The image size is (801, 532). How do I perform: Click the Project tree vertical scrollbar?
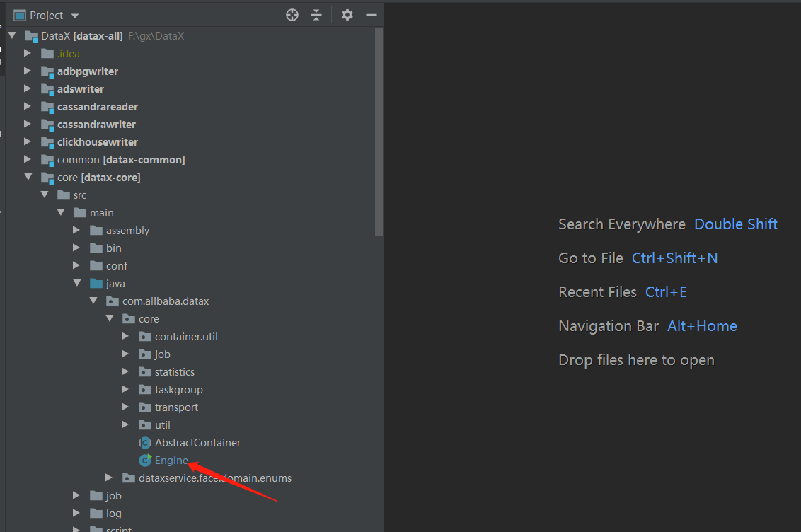(x=379, y=132)
